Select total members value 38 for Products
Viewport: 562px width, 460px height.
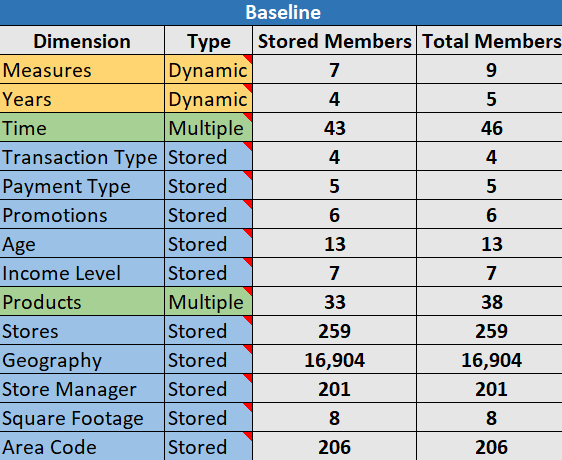click(490, 302)
